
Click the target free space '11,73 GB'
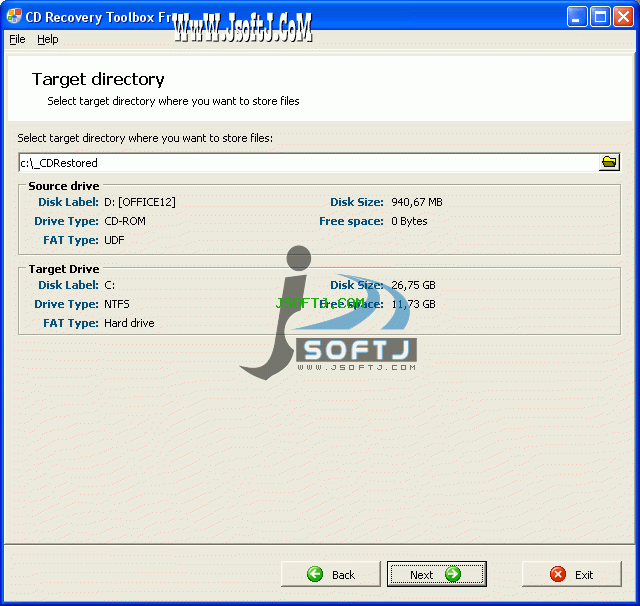pyautogui.click(x=413, y=304)
